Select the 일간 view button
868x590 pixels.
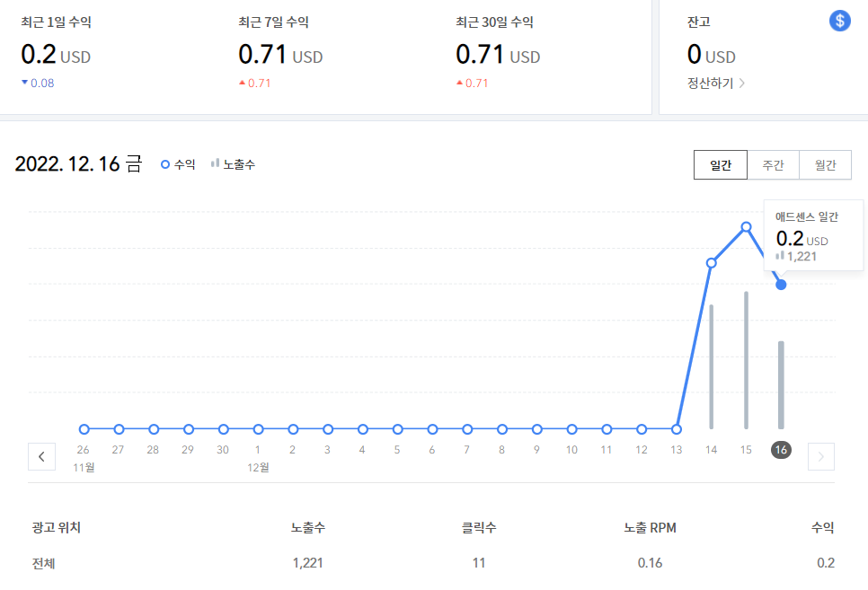click(720, 164)
